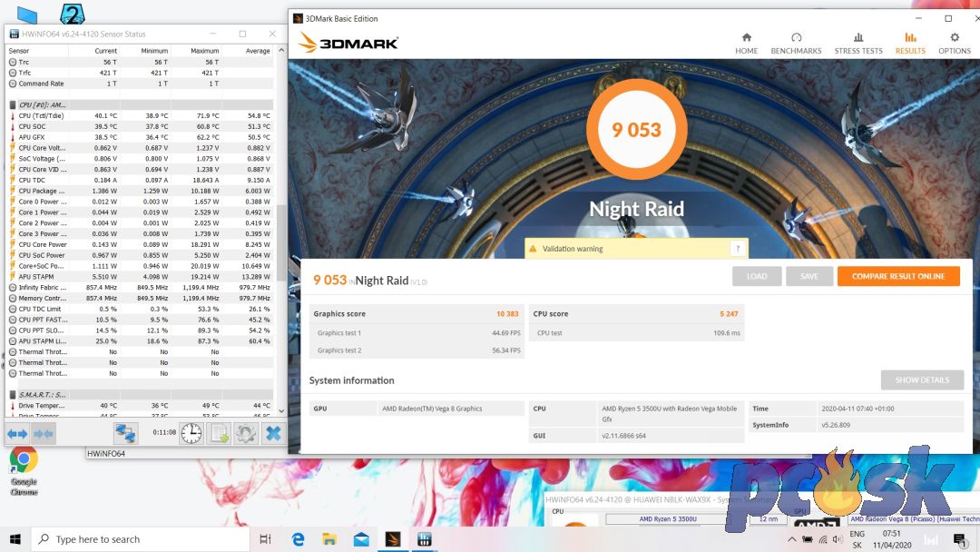
Task: Click the Validation warning triangle icon
Action: (533, 249)
